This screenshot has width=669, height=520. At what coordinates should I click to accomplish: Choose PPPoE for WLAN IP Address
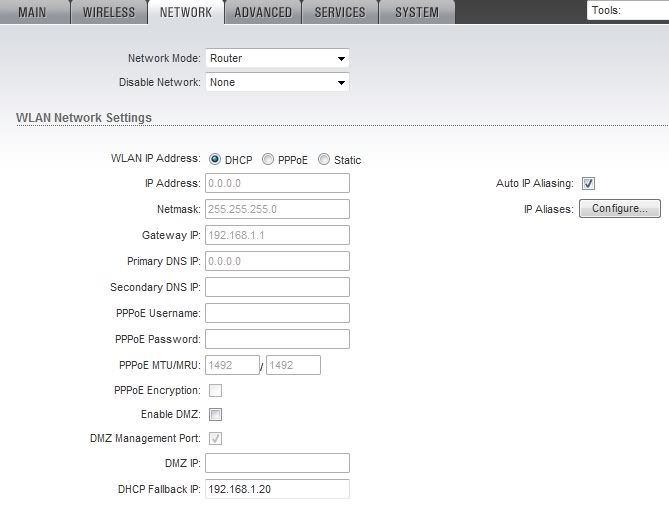click(x=268, y=160)
